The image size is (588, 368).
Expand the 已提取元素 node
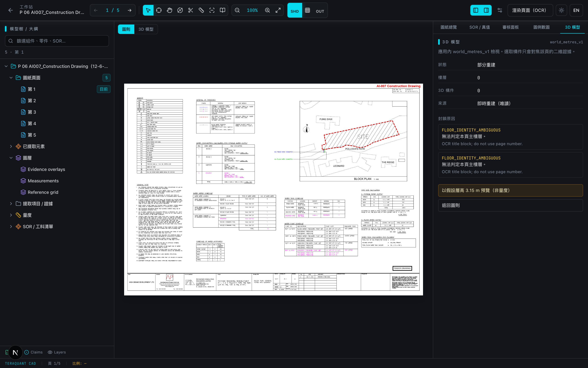point(11,146)
